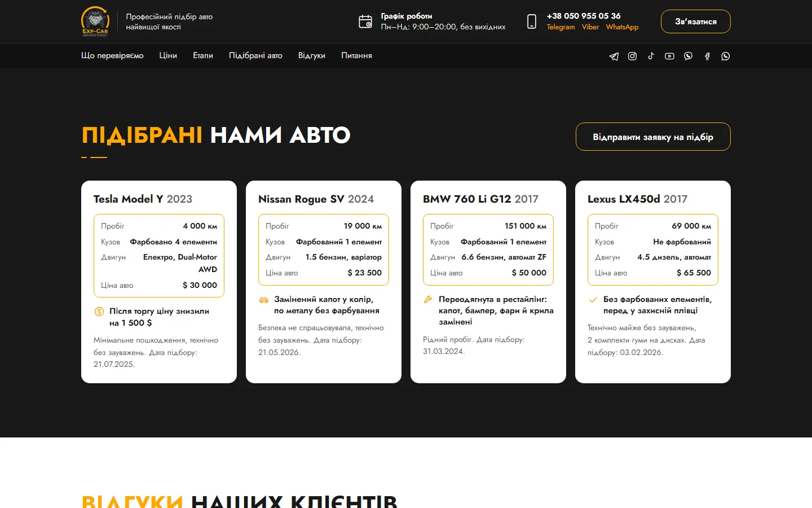
Task: Go to the 'Етапи' menu section
Action: pyautogui.click(x=203, y=55)
